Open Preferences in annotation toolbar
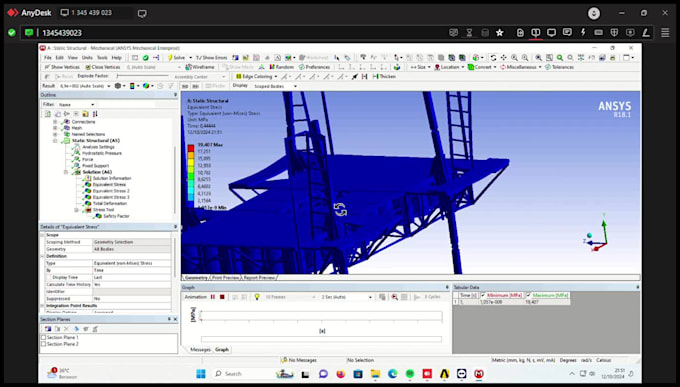Viewport: 680px width, 387px height. [x=314, y=67]
